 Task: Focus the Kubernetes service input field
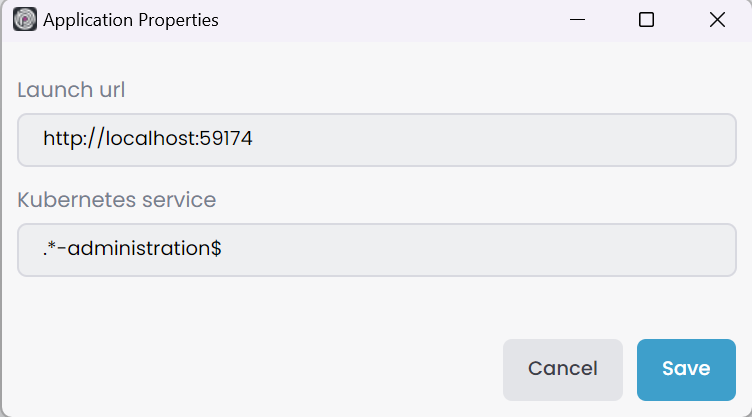click(x=377, y=250)
